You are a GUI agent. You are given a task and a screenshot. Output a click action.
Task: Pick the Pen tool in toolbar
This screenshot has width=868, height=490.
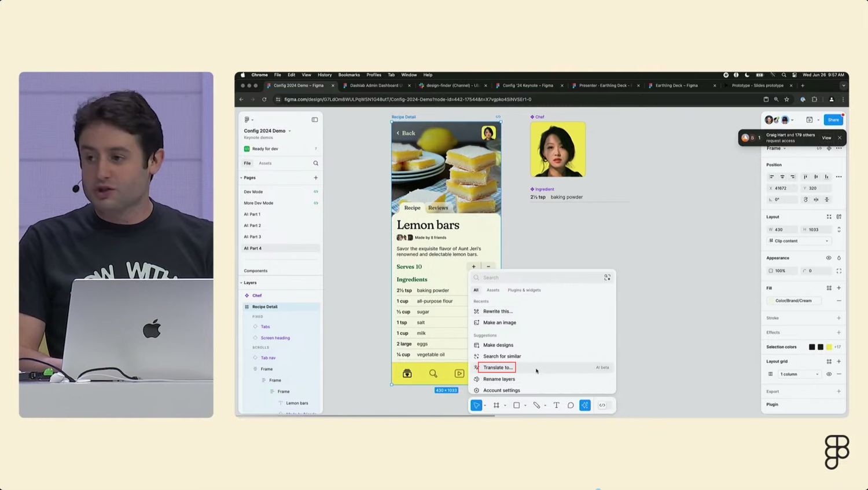pyautogui.click(x=536, y=405)
